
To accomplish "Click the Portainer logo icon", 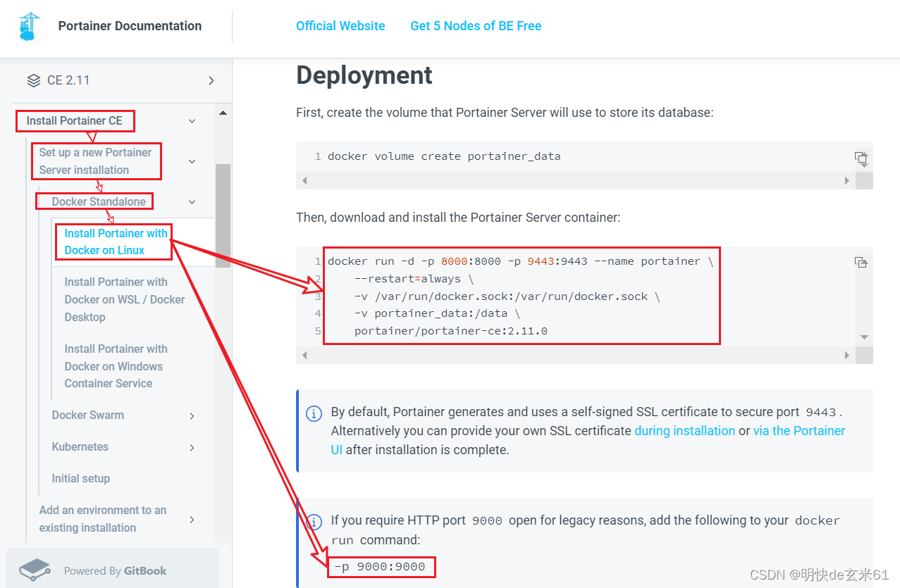I will [29, 26].
